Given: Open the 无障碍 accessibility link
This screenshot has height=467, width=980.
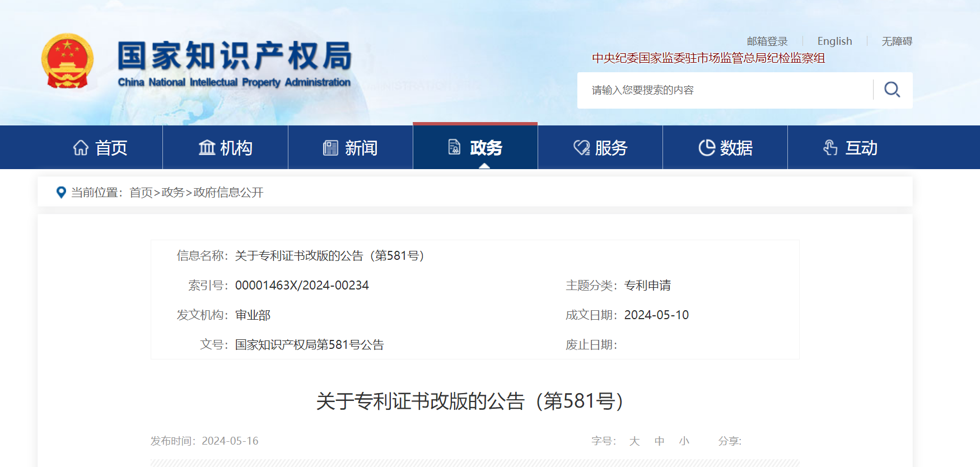Looking at the screenshot, I should click(897, 41).
